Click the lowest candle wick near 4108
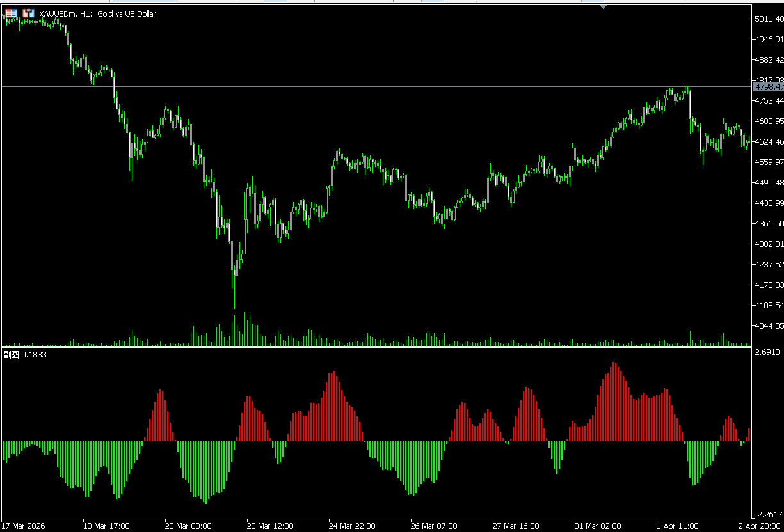Screen dimensions: 784x532 (x=234, y=301)
